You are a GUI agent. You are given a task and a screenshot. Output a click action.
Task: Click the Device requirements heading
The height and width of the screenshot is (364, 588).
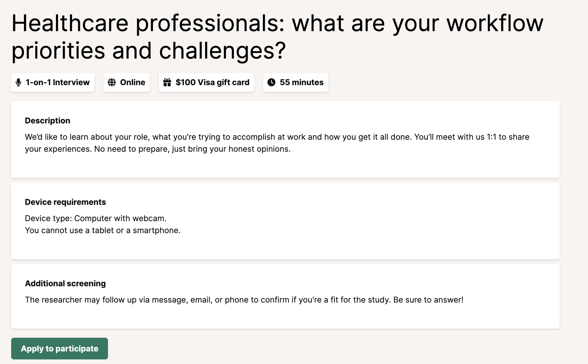pos(65,202)
